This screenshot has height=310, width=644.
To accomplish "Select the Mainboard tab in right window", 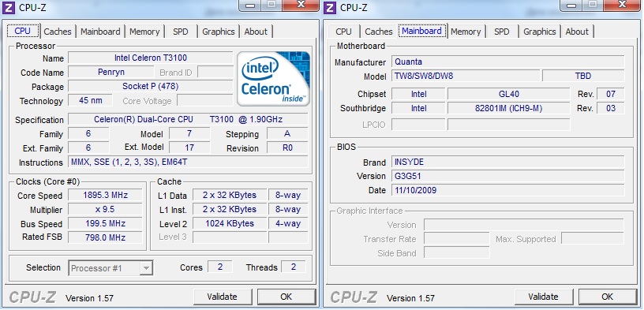I will tap(421, 32).
